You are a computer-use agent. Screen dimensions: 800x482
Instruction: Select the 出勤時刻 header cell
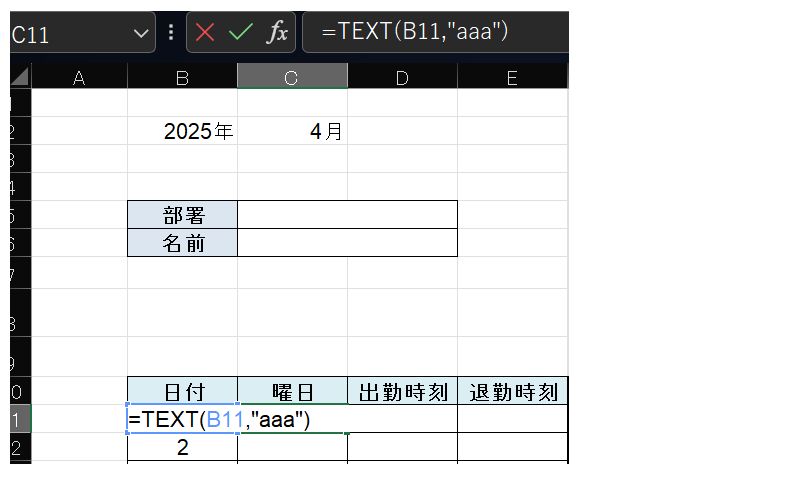click(x=402, y=391)
